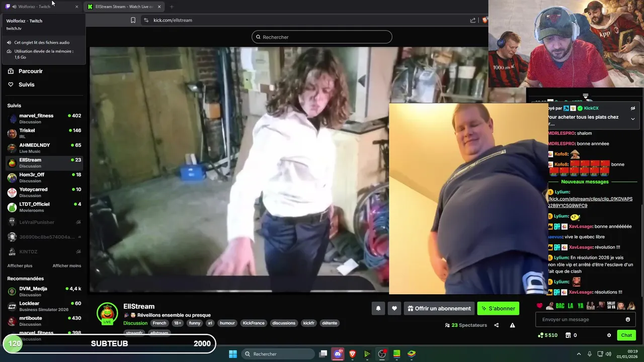Screen dimensions: 644x362
Task: Select the discussions tag
Action: point(284,323)
